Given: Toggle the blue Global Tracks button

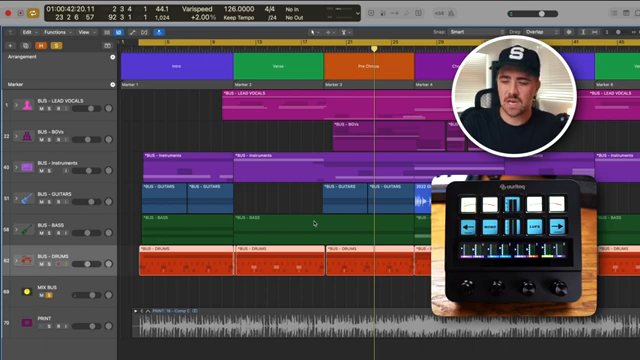Looking at the screenshot, I should click(118, 32).
